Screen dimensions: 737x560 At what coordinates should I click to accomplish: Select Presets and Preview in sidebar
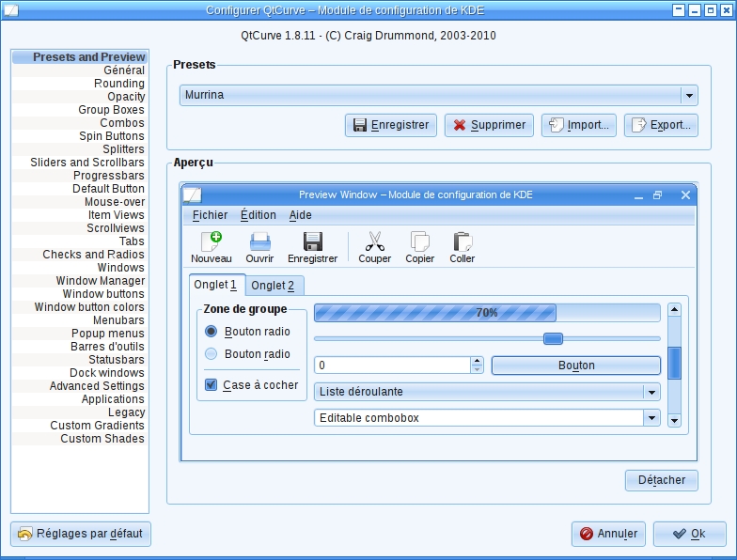point(79,56)
